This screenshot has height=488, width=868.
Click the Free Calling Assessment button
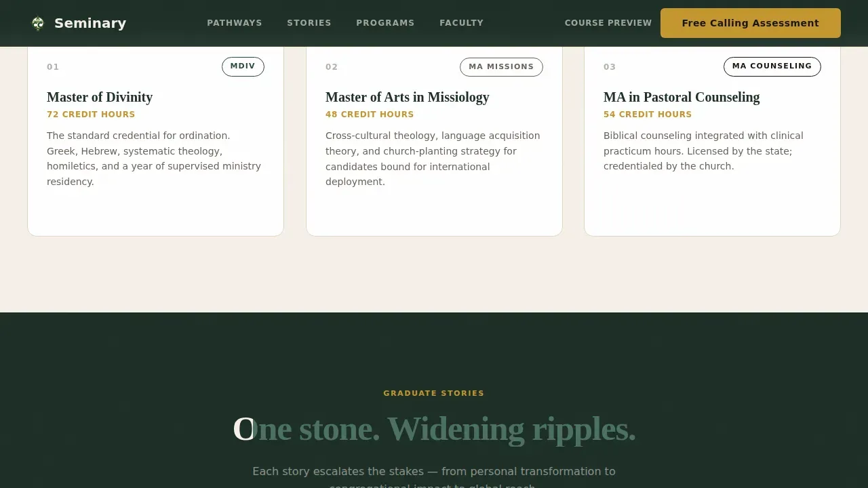[x=751, y=23]
